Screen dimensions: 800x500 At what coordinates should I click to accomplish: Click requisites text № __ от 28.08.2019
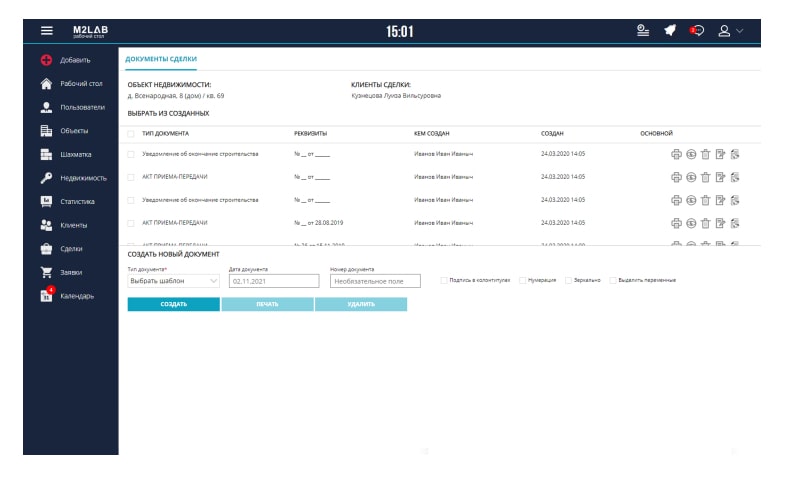pyautogui.click(x=319, y=223)
